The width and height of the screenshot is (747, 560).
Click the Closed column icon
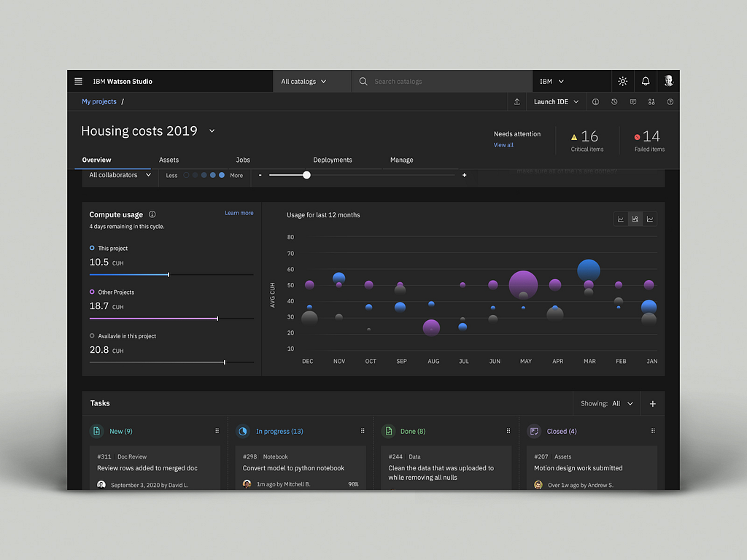pyautogui.click(x=534, y=431)
